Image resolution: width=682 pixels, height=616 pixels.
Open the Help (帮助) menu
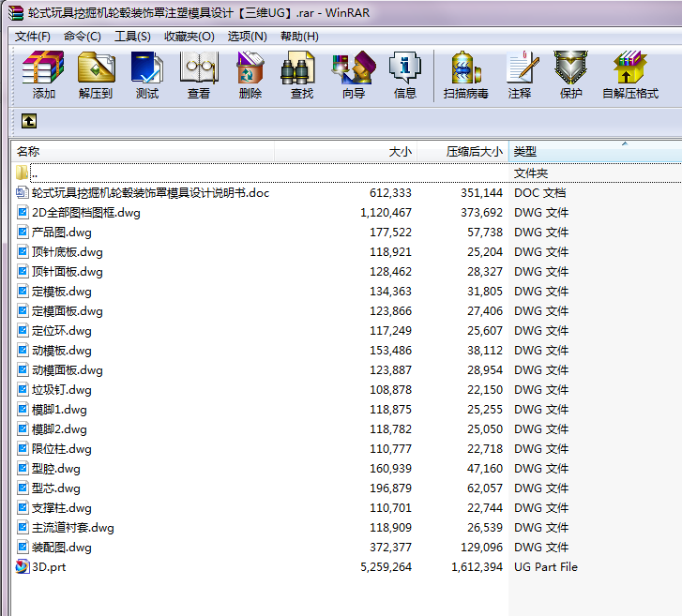tap(299, 36)
